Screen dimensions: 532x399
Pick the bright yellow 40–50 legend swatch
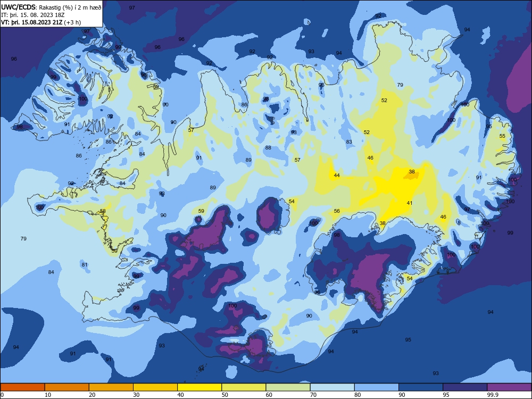[x=199, y=387]
